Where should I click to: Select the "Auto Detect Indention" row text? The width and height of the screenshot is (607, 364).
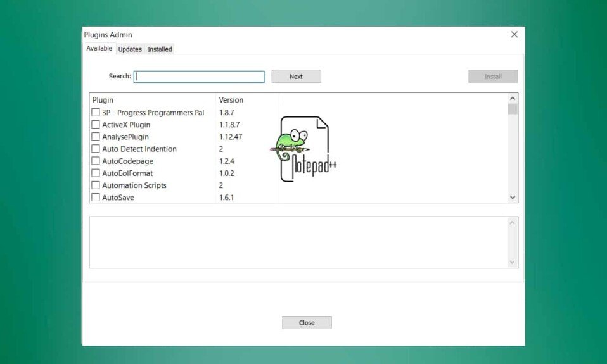(x=139, y=149)
